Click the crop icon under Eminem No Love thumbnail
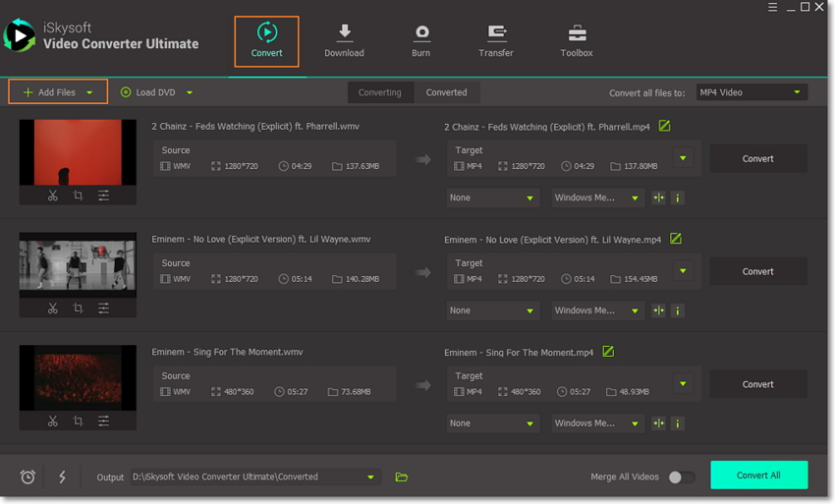The width and height of the screenshot is (835, 504). pos(79,308)
